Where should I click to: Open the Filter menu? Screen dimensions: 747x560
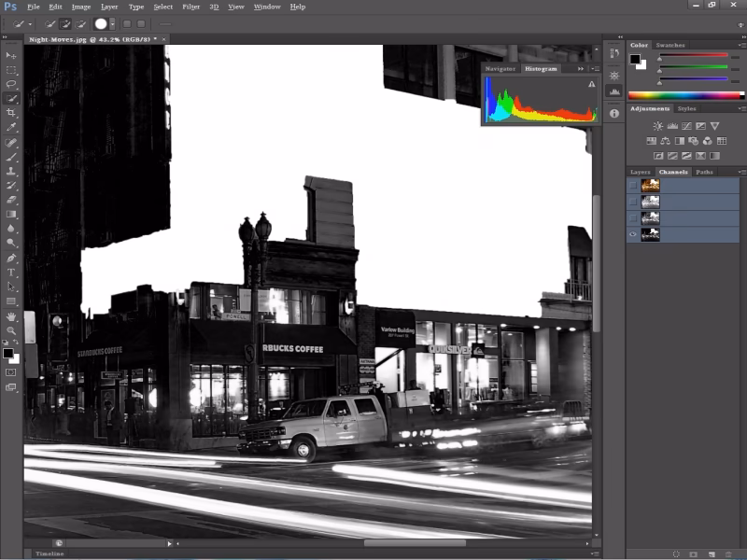[191, 7]
